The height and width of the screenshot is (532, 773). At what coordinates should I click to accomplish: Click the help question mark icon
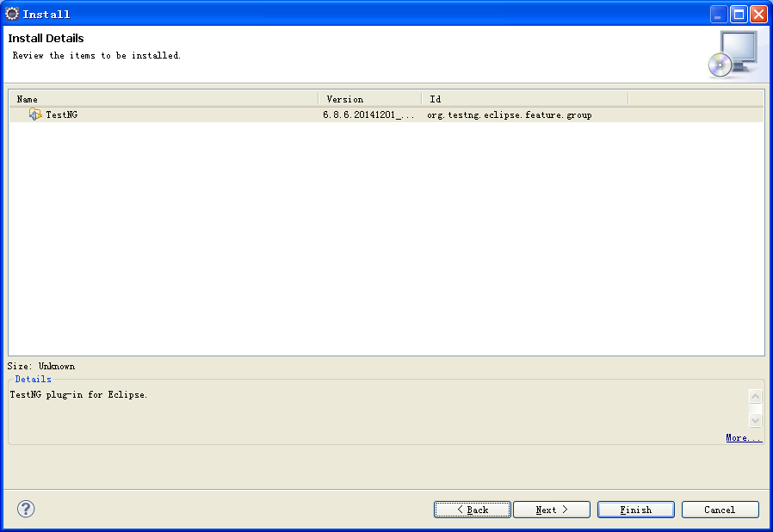[26, 509]
